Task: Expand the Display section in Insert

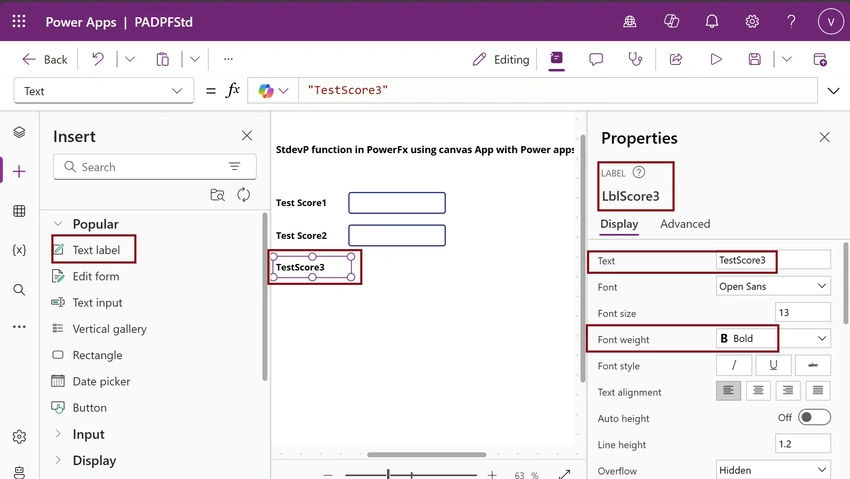Action: tap(57, 460)
